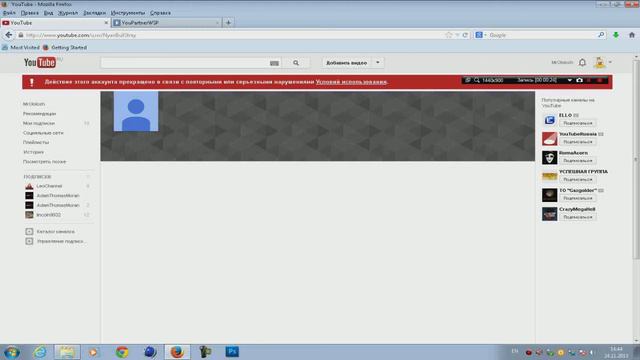The image size is (640, 360).
Task: Click the Добавить видео button
Action: click(347, 63)
